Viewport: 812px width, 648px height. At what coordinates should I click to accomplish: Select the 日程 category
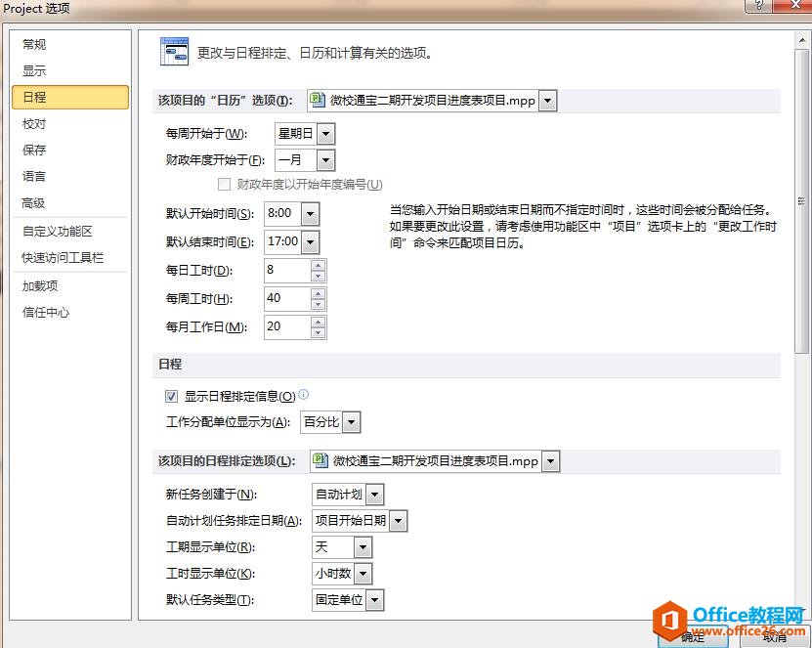(x=70, y=98)
